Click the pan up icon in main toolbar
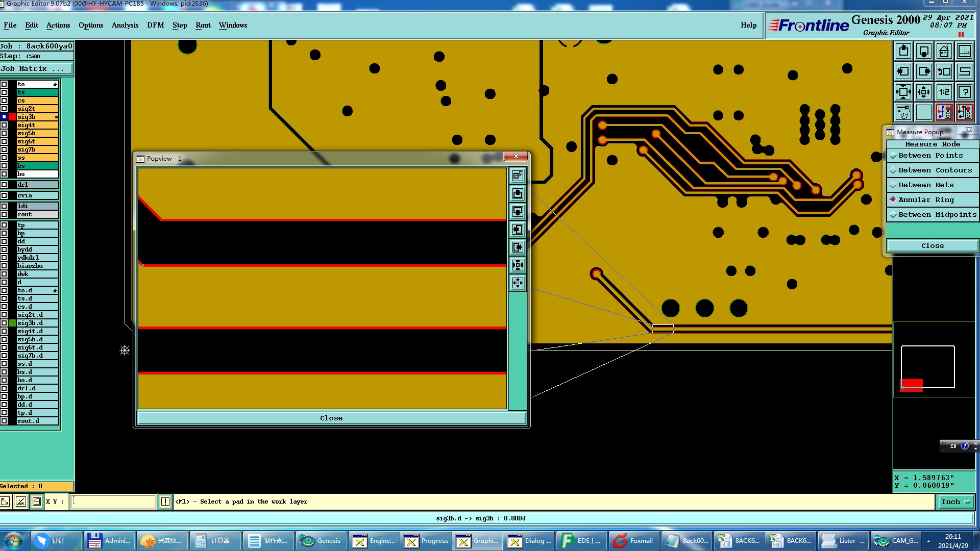The width and height of the screenshot is (980, 551). tap(903, 52)
